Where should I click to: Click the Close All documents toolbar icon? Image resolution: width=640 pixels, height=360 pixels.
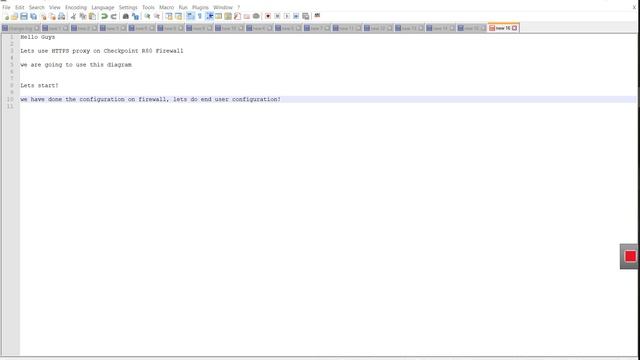click(x=52, y=16)
